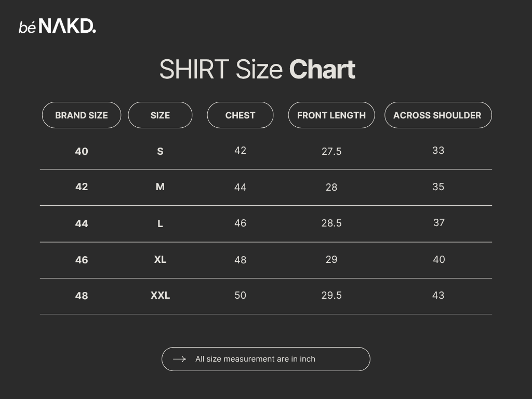
Task: Select the M size cell
Action: coord(160,187)
